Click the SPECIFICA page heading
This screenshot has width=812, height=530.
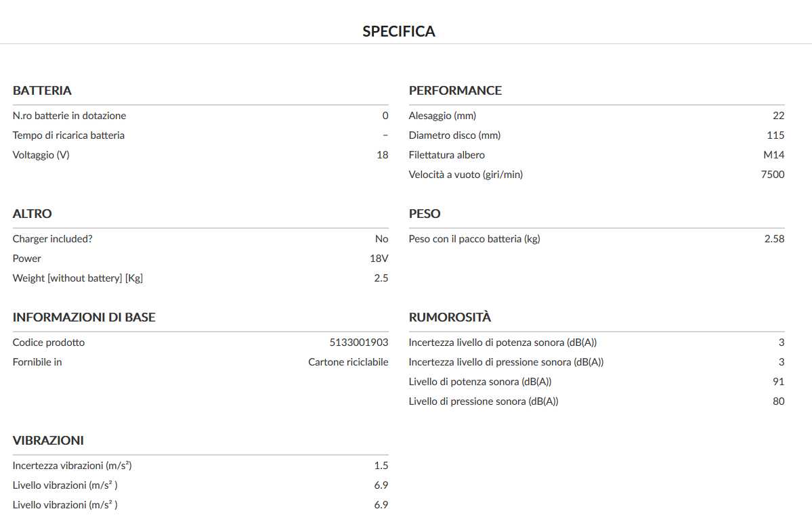coord(398,31)
